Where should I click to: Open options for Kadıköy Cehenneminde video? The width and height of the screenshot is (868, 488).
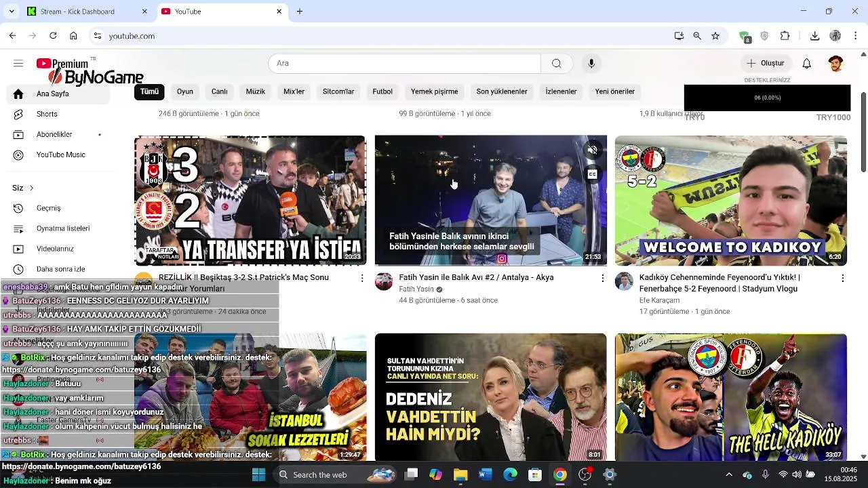point(843,278)
